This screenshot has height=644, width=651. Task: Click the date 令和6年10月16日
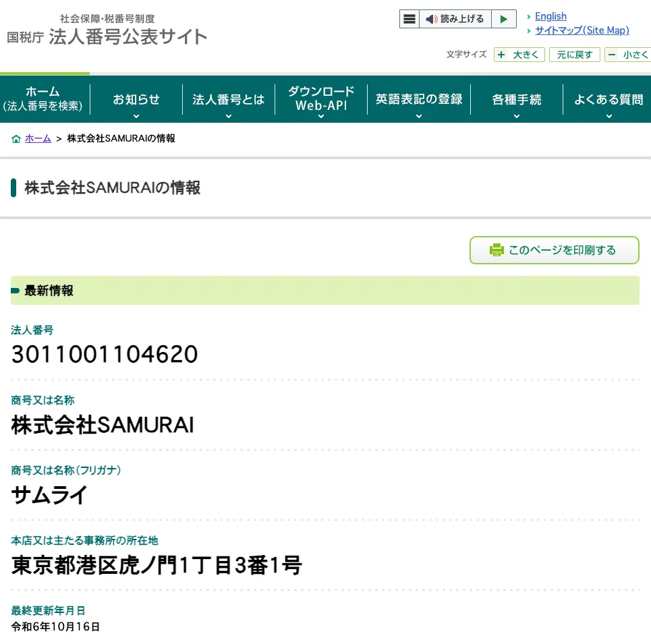(x=55, y=626)
